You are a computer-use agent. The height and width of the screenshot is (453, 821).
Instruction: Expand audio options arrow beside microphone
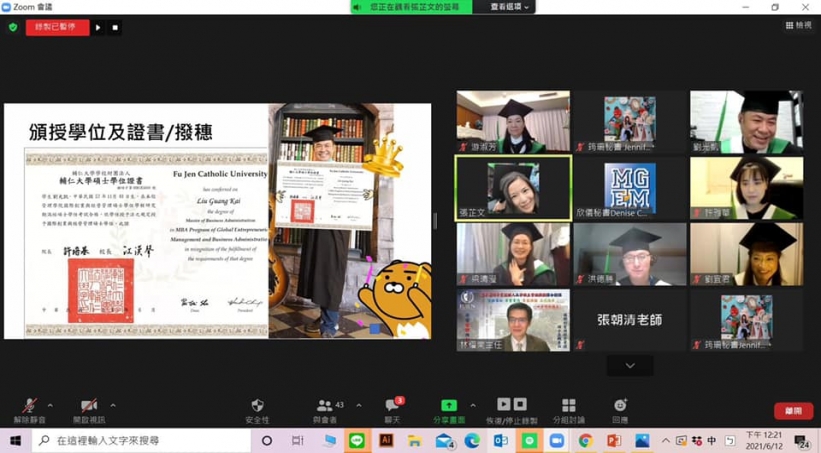click(50, 405)
